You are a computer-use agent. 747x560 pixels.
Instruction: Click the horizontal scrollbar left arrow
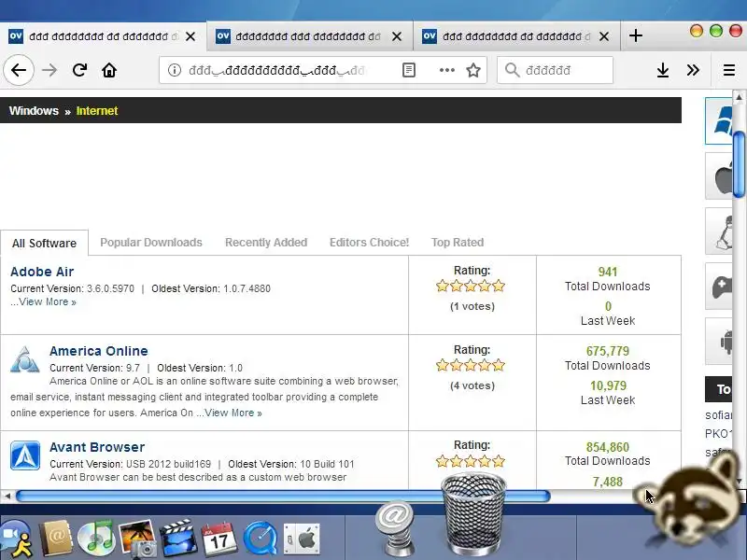7,497
